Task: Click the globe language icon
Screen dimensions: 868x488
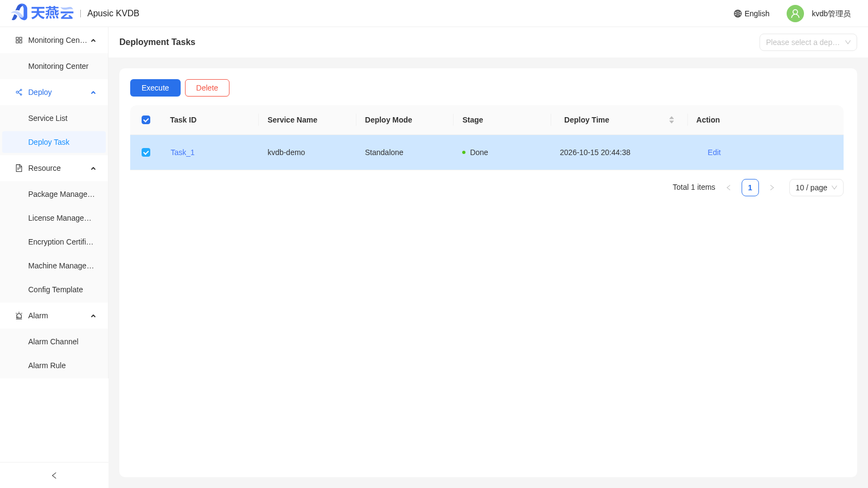Action: [x=738, y=14]
